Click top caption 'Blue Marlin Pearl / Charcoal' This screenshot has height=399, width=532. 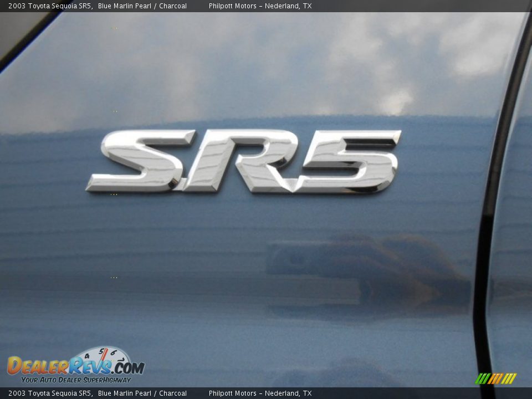tap(142, 6)
